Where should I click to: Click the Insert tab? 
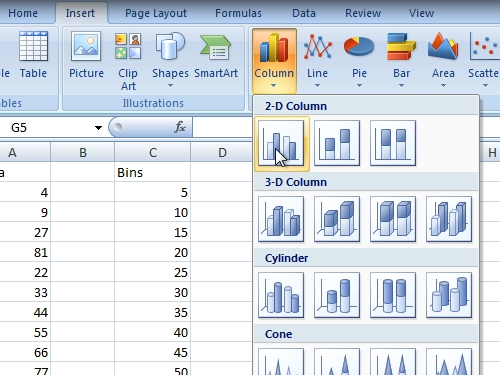tap(80, 13)
